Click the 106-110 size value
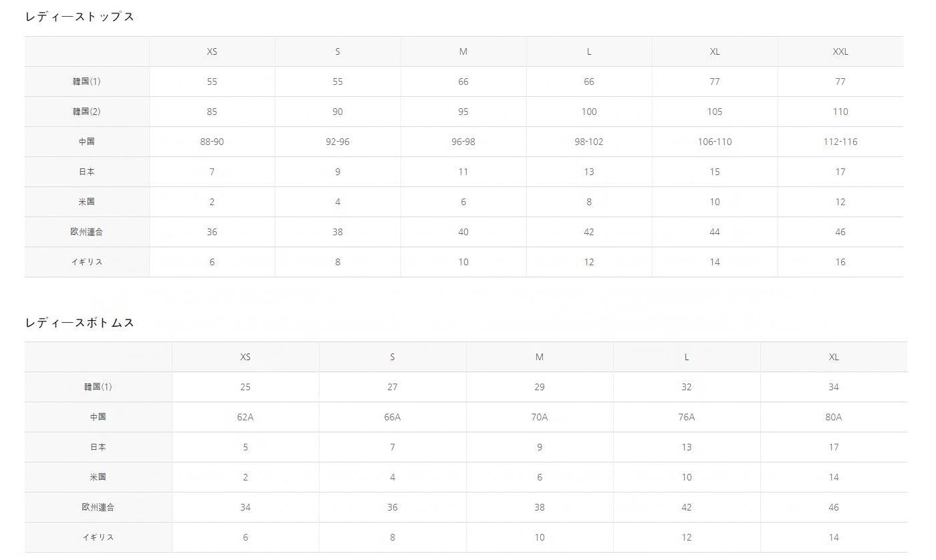 (x=715, y=142)
